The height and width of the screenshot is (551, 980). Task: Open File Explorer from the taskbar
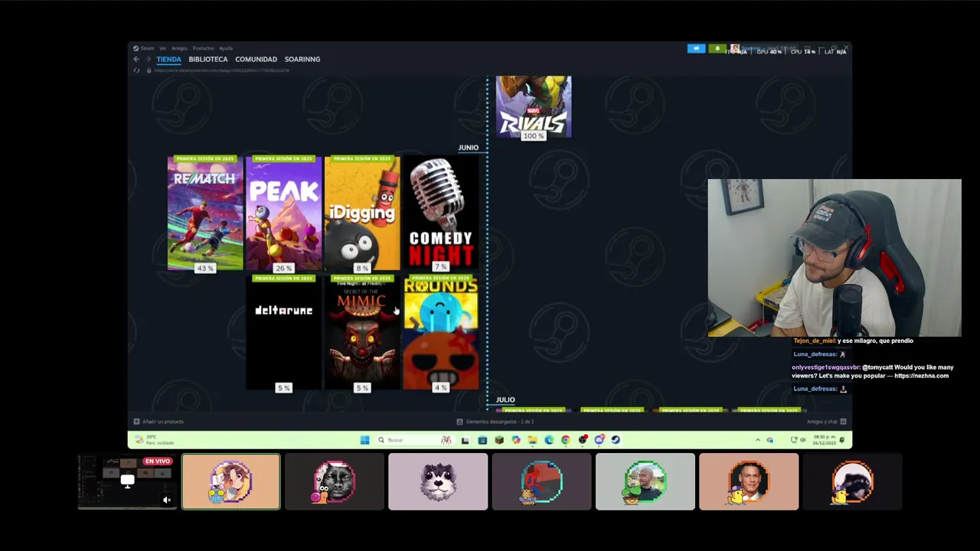[532, 440]
